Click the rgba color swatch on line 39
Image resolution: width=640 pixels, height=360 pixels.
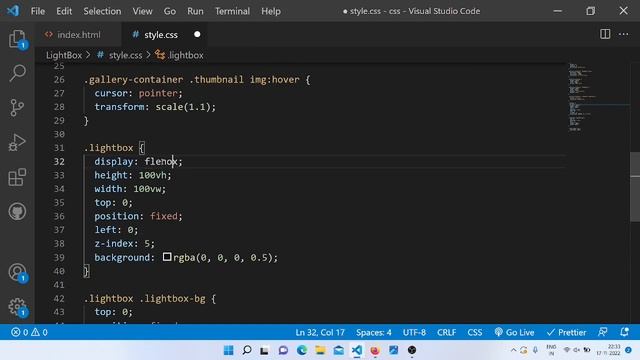click(167, 257)
